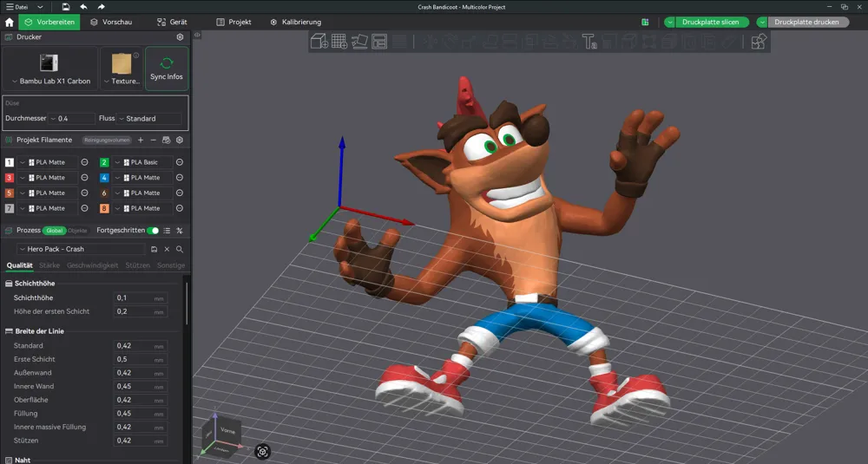Select the Text shape tool
Screen dimensions: 868x464
click(x=589, y=42)
